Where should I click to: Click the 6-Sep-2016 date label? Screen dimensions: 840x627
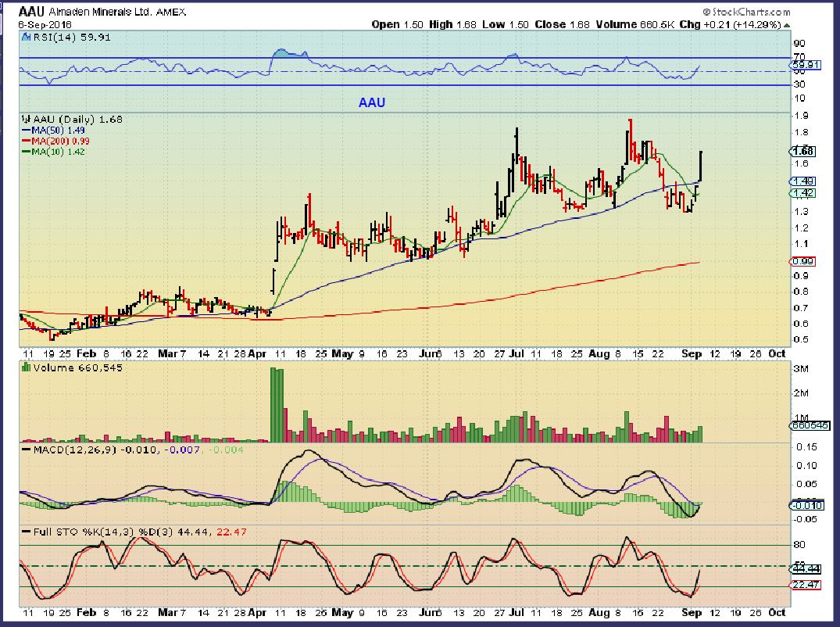click(x=45, y=25)
